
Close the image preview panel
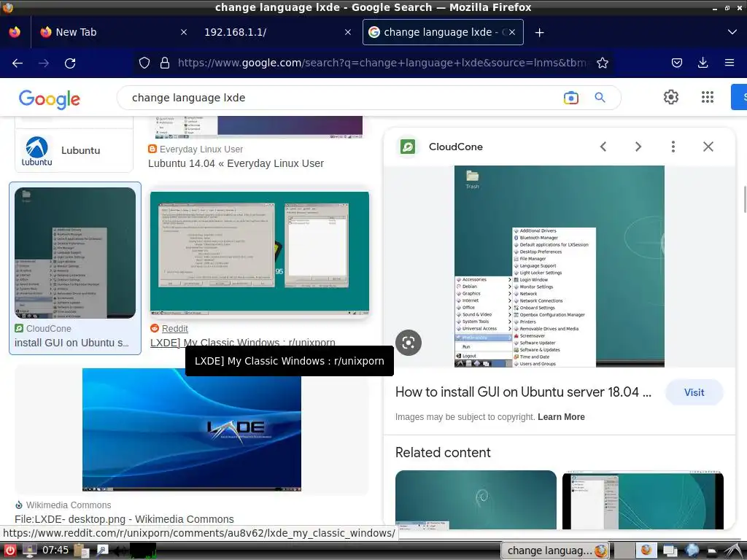[x=708, y=147]
